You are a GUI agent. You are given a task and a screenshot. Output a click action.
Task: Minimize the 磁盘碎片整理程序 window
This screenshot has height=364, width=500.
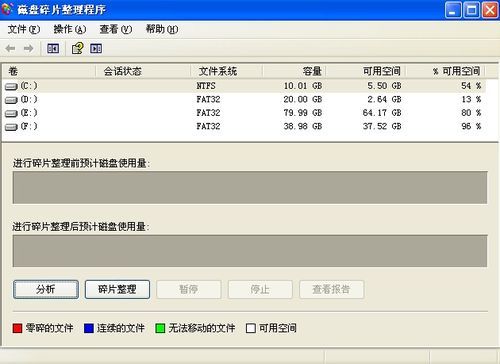point(453,10)
